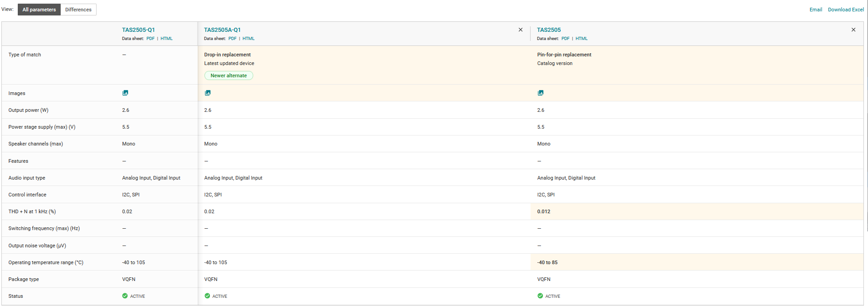Click '-40 to 105' for TAS2505-Q1
The image size is (868, 306).
[x=133, y=262]
